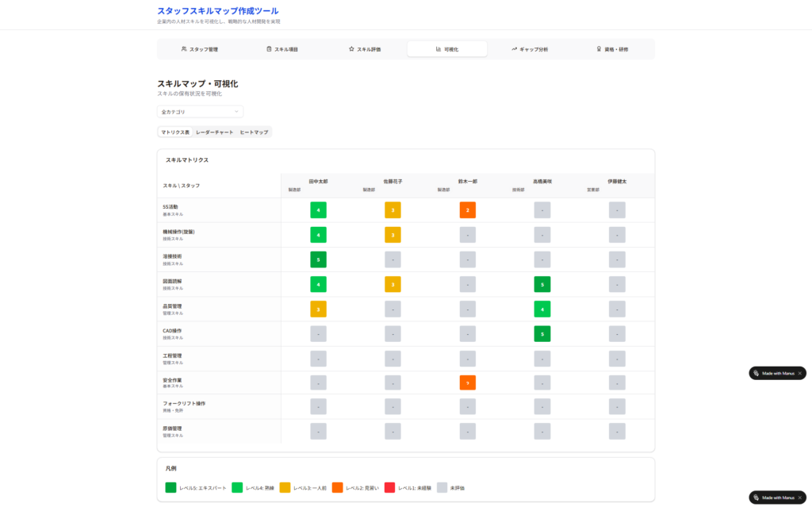The height and width of the screenshot is (511, 812).
Task: Click the red レベル1: 未経験 legend swatch
Action: pos(389,488)
